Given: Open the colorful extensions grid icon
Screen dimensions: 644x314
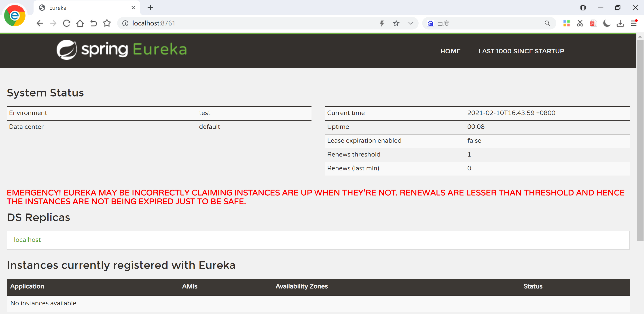Looking at the screenshot, I should (x=566, y=23).
